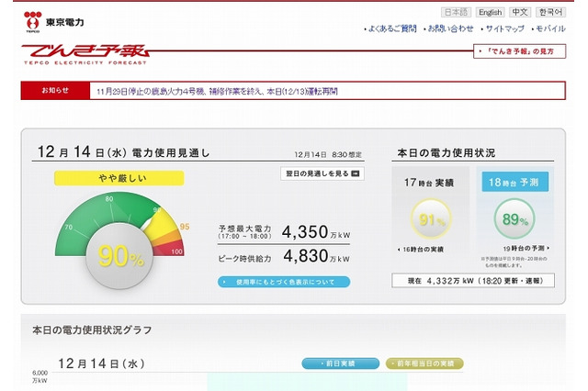Image resolution: width=588 pixels, height=391 pixels.
Task: Click the 6,000 万kW graph axis label
Action: click(40, 376)
